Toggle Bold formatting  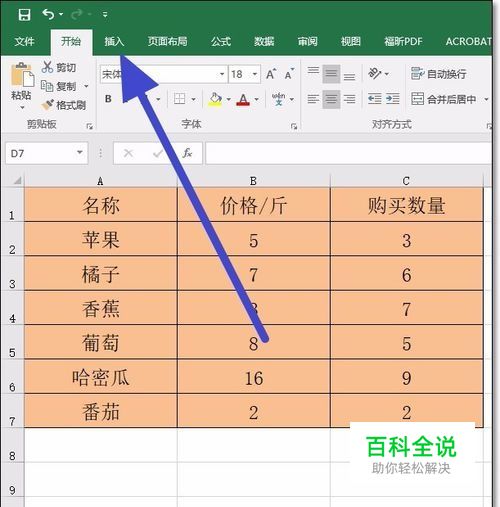pos(108,99)
